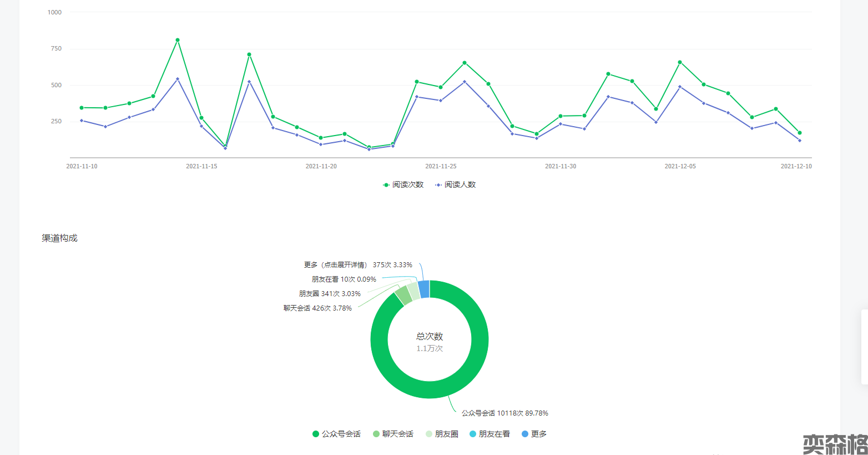Open the floating panel on right edge
This screenshot has height=455, width=868.
pyautogui.click(x=864, y=347)
